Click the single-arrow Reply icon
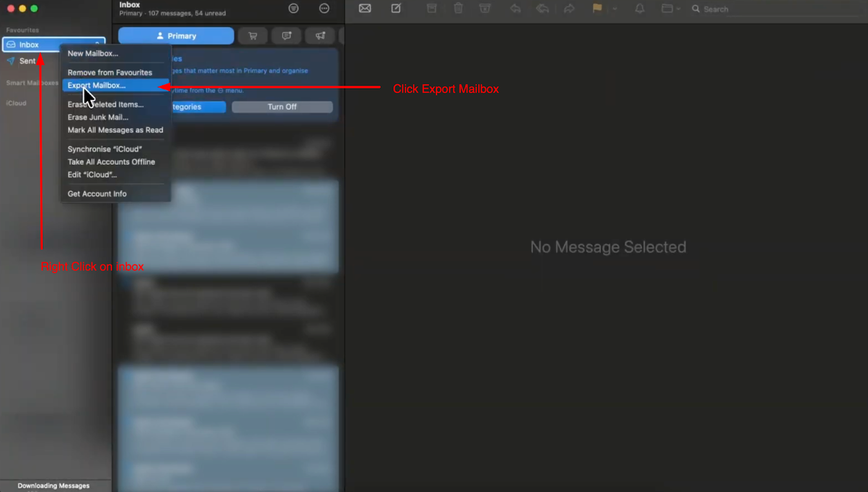This screenshot has width=868, height=492. click(x=515, y=9)
